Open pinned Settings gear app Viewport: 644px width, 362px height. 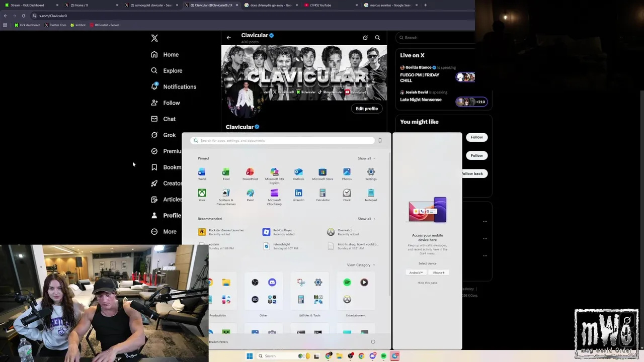pos(371,174)
